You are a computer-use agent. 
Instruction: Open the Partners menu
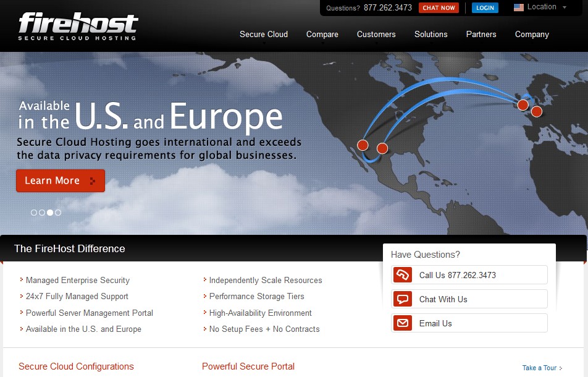481,35
